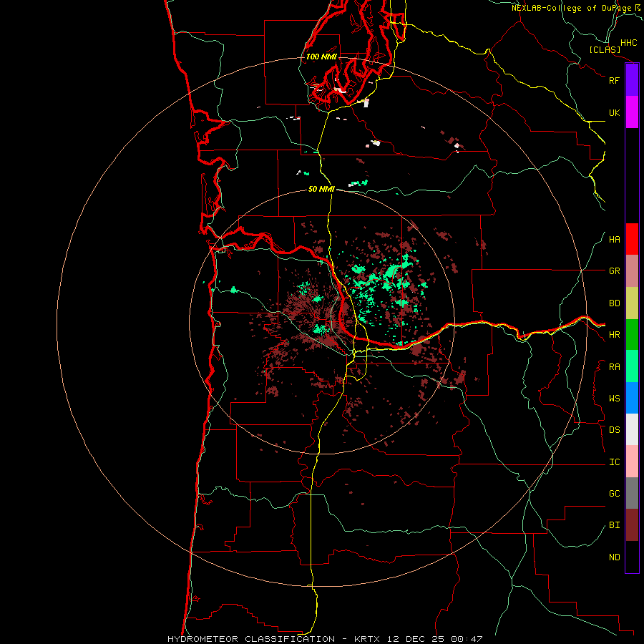This screenshot has height=644, width=644.
Task: Click the gray GC legend swatch
Action: point(632,493)
